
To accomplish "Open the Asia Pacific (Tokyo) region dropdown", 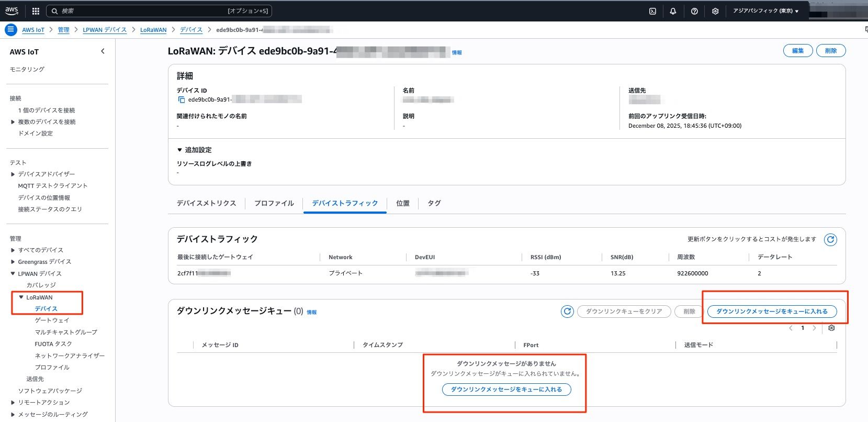I will [765, 11].
